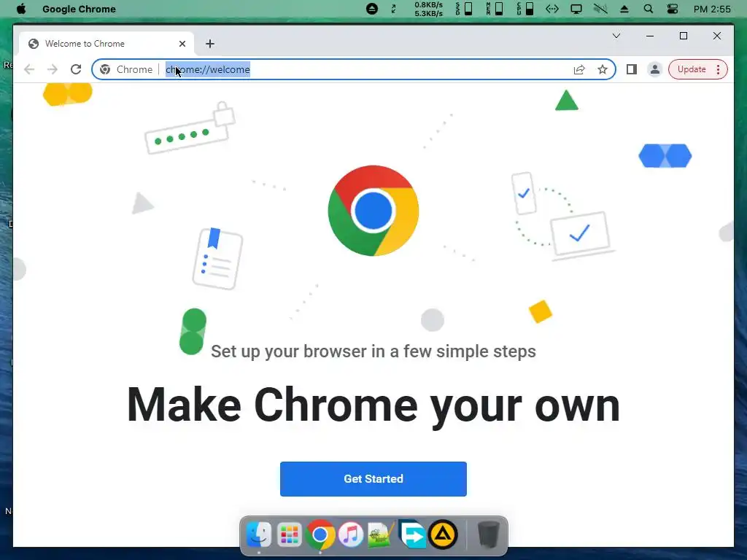
Task: Click the code brackets menu bar icon
Action: pos(552,9)
